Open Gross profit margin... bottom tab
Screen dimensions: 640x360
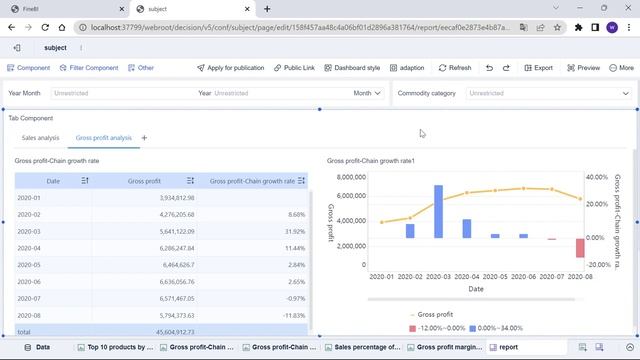[x=444, y=347]
